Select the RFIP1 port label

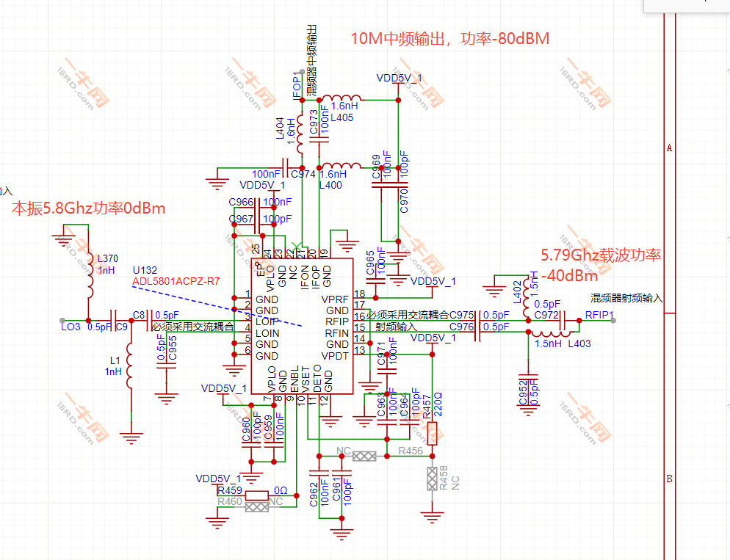tap(599, 315)
